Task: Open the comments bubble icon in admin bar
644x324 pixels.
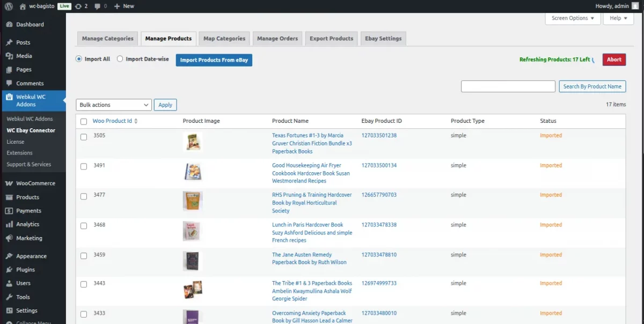Action: [x=97, y=6]
